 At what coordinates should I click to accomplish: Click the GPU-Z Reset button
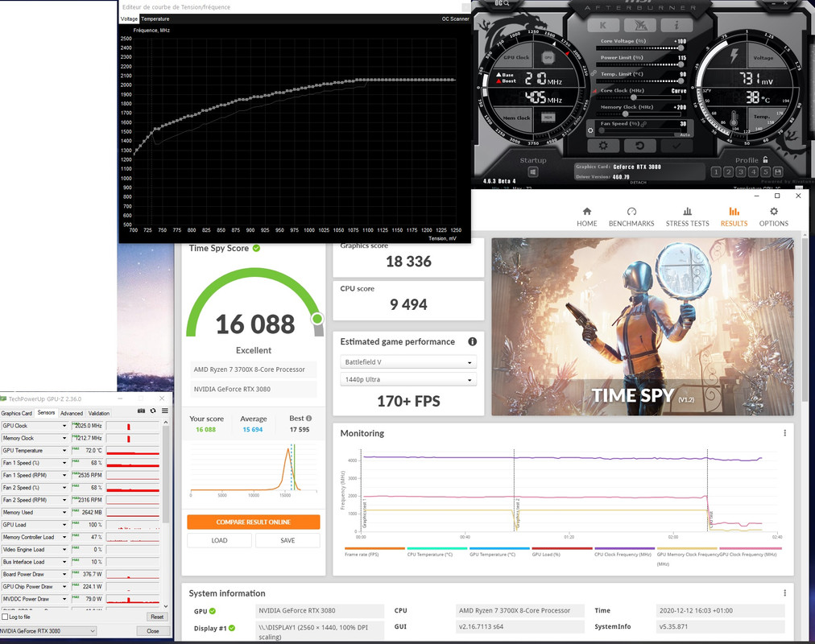(x=157, y=617)
